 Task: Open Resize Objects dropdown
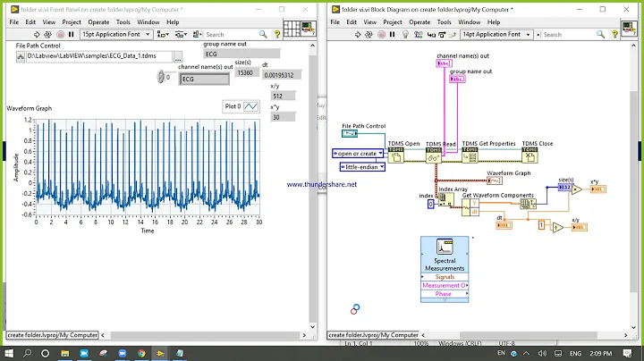point(198,35)
